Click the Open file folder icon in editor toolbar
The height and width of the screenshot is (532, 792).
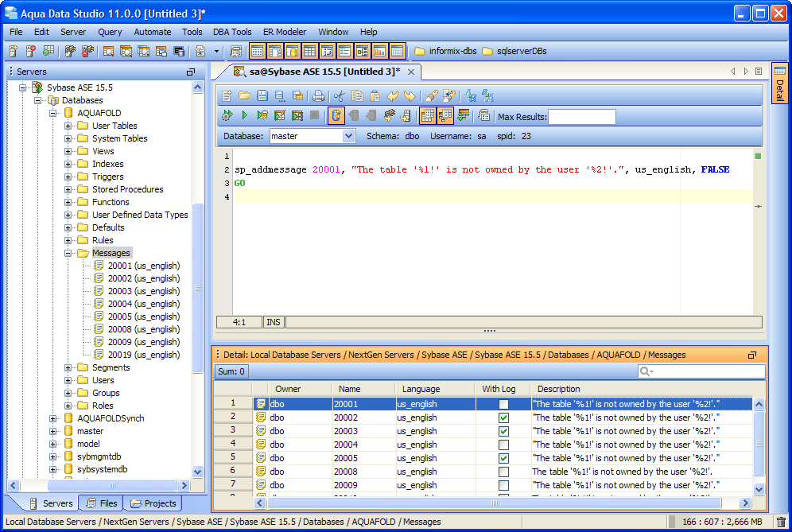tap(244, 95)
